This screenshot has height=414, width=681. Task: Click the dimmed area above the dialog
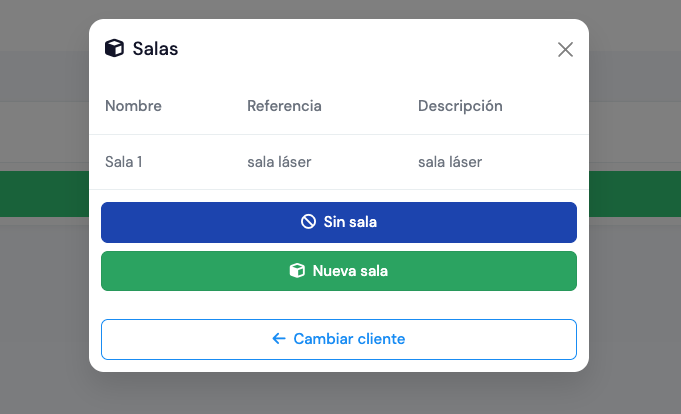coord(340,8)
